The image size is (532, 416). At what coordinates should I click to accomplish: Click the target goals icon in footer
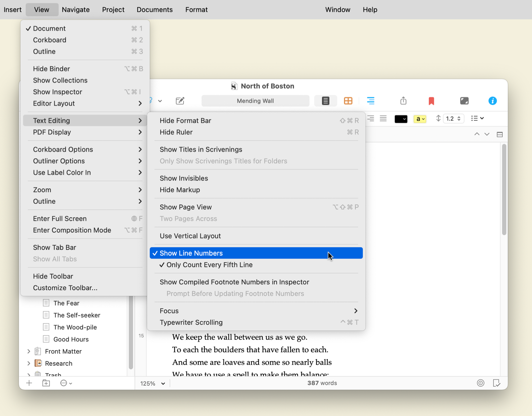[480, 383]
